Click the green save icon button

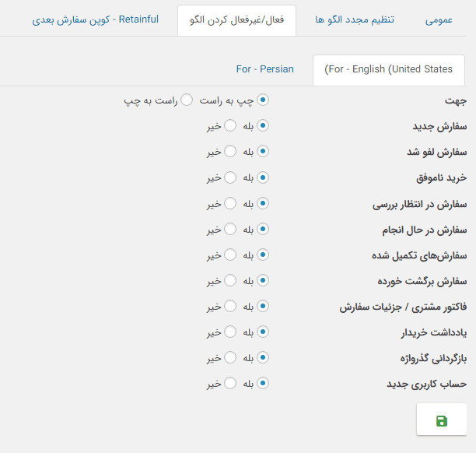(442, 420)
